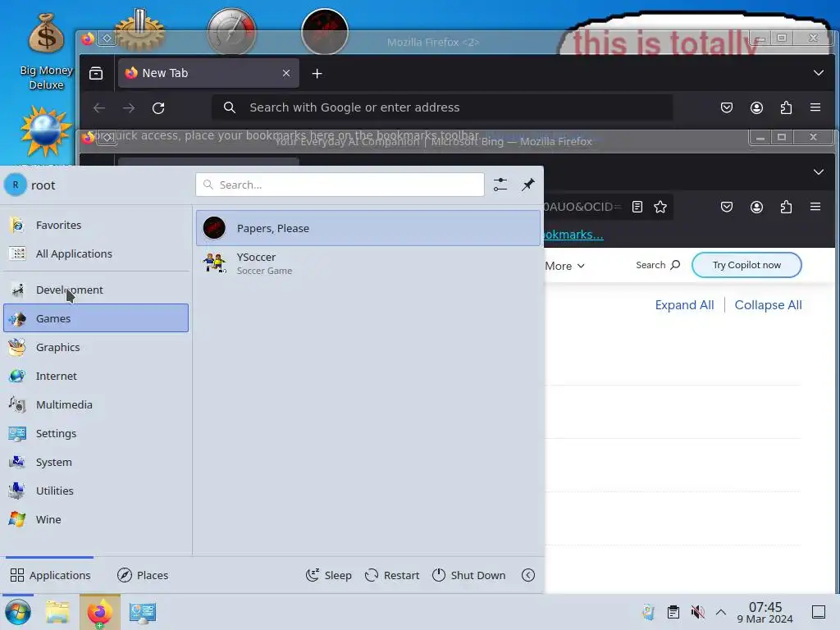Expand the tab list chevron in the Bing window
This screenshot has width=840, height=630.
pyautogui.click(x=818, y=172)
